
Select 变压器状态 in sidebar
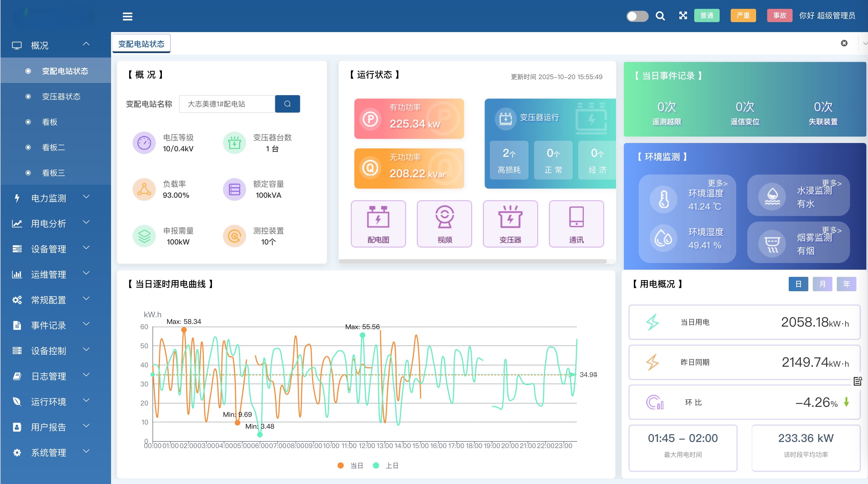pos(61,97)
